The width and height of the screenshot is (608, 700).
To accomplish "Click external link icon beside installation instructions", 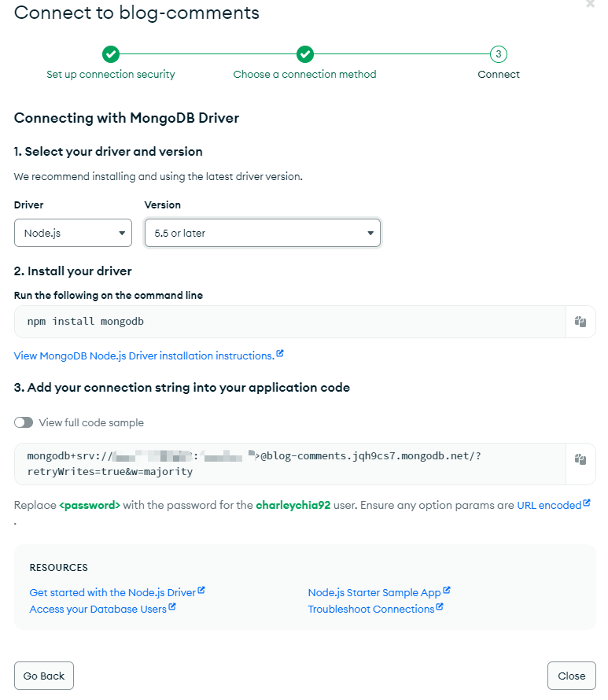I will [280, 355].
